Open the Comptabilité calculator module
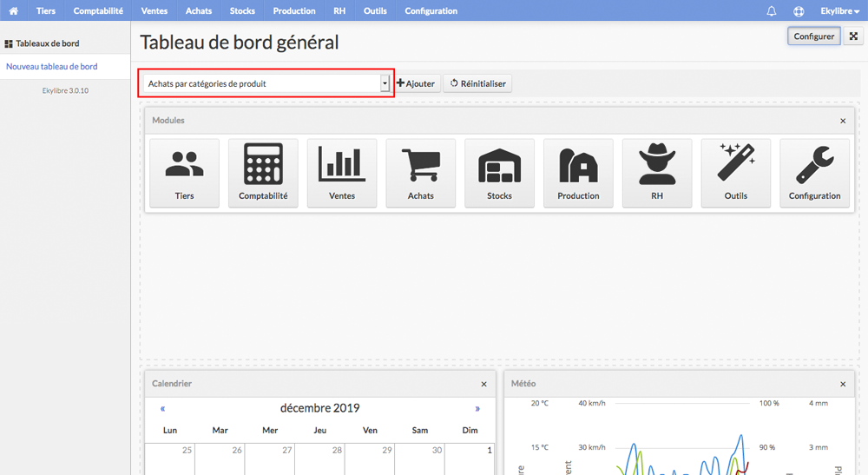The width and height of the screenshot is (868, 475). coord(263,174)
